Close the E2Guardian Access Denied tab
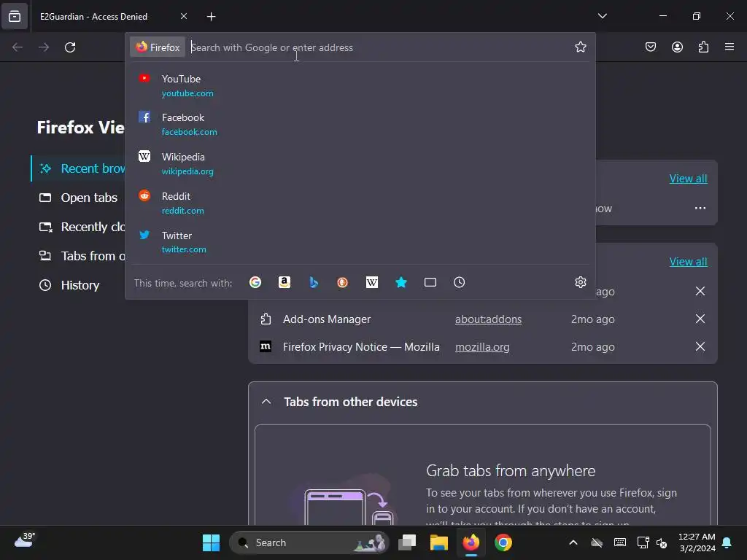Viewport: 747px width, 560px height. coord(184,16)
